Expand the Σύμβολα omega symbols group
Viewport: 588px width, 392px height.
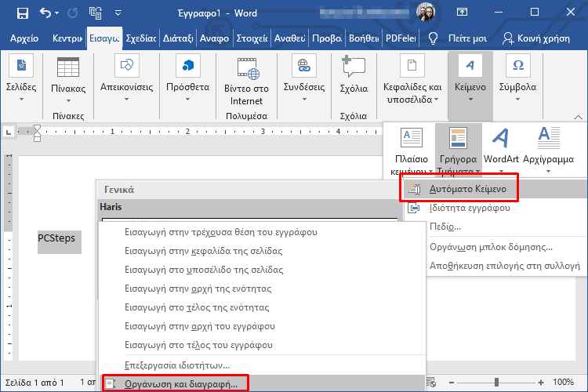[x=518, y=78]
